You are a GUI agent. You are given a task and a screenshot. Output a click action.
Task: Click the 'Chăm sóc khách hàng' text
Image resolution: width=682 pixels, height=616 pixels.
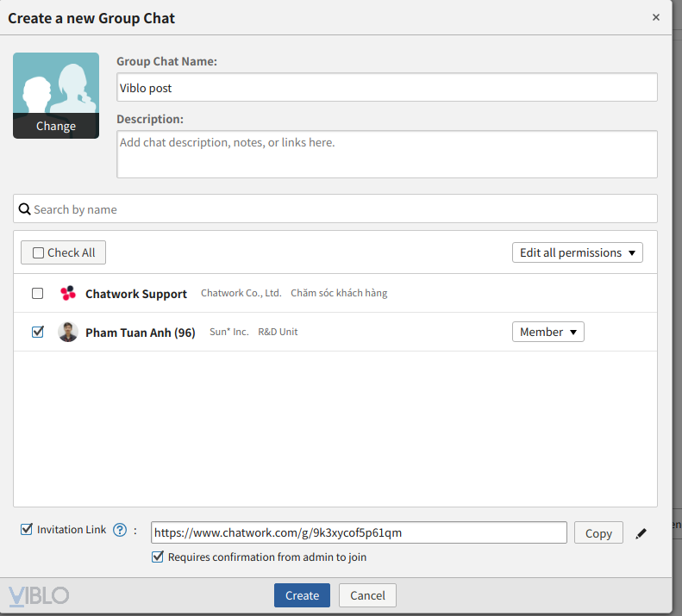339,293
